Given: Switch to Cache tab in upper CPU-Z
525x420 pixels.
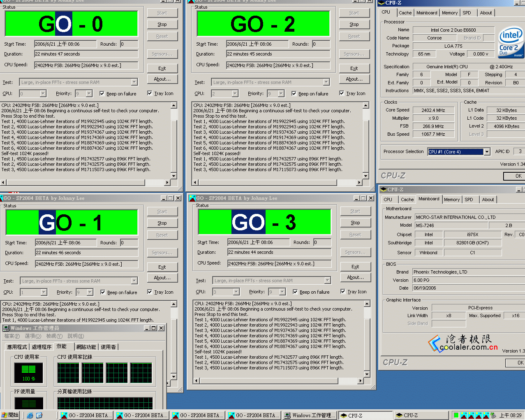Looking at the screenshot, I should (405, 13).
